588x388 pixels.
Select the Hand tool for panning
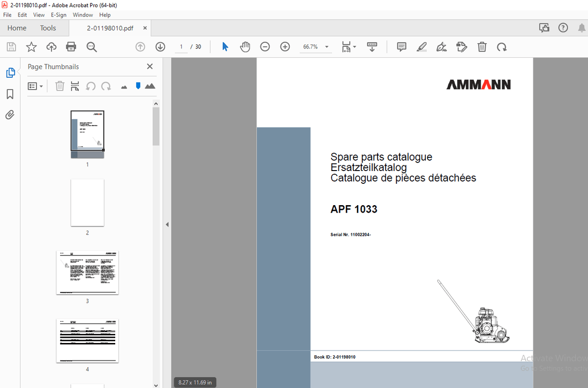pyautogui.click(x=245, y=46)
